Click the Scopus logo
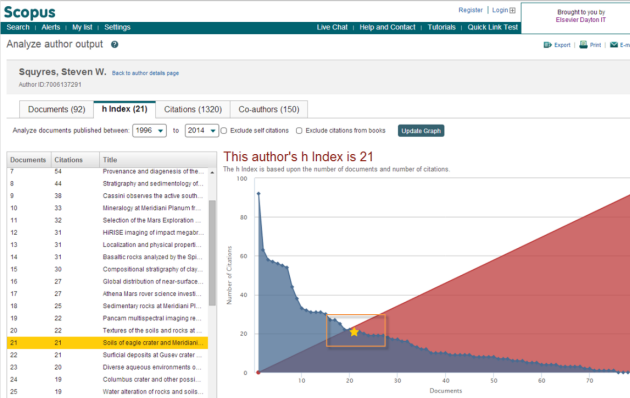The height and width of the screenshot is (398, 630). click(30, 12)
